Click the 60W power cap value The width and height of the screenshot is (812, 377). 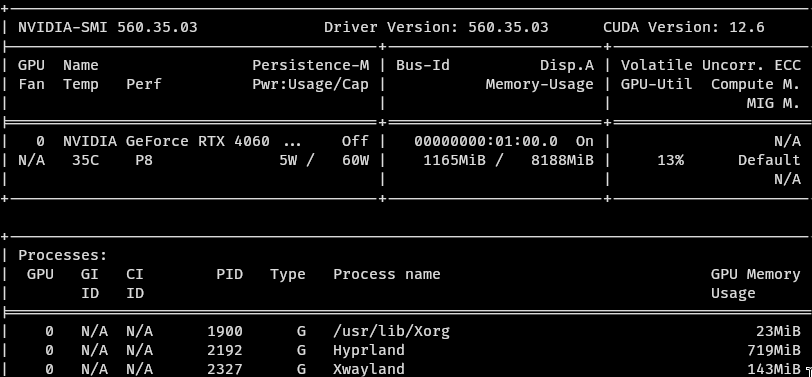point(355,161)
